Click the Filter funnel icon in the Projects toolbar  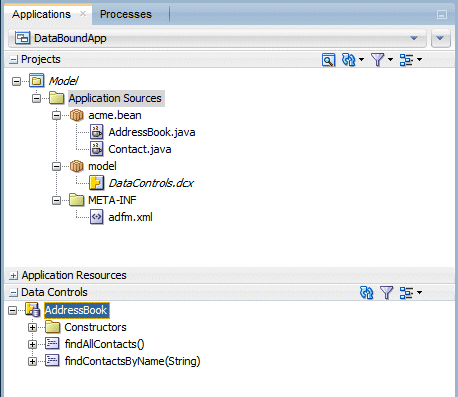378,60
